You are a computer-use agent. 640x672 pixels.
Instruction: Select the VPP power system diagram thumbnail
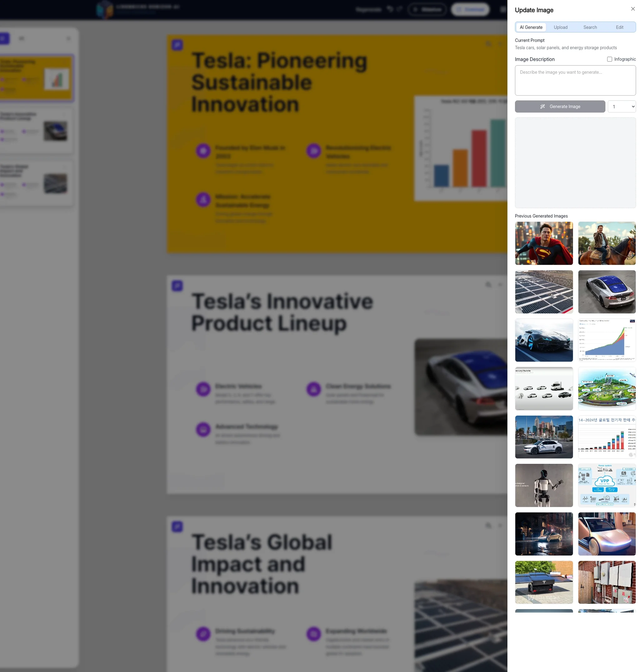tap(607, 485)
